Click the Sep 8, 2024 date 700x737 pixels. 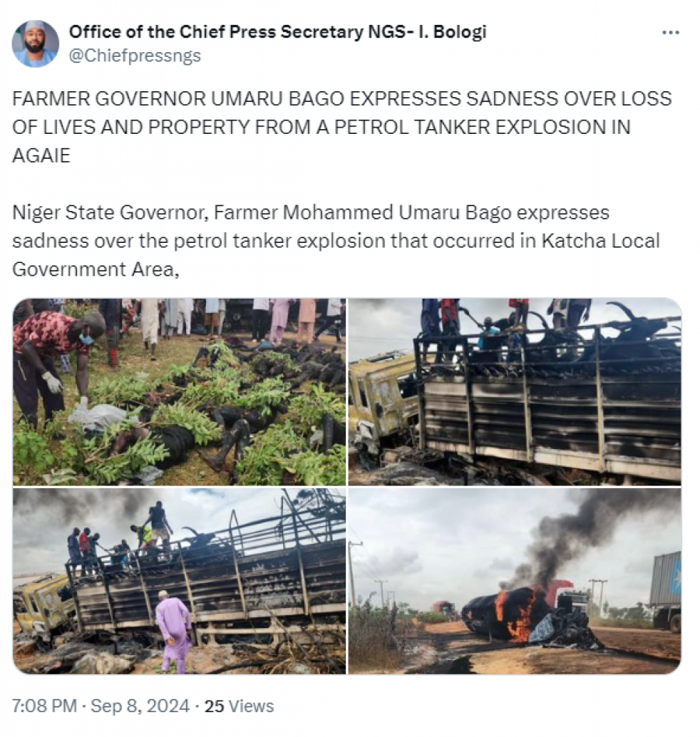click(140, 706)
